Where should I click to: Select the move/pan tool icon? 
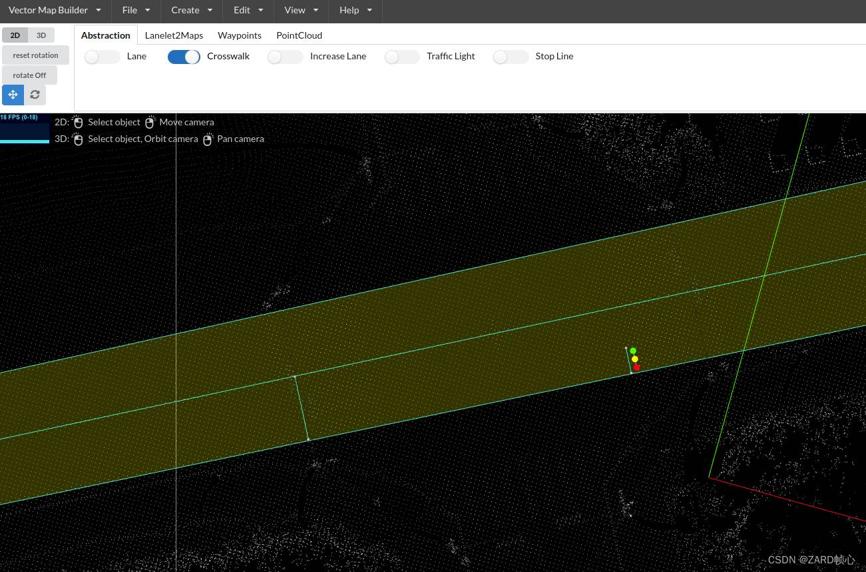(13, 95)
